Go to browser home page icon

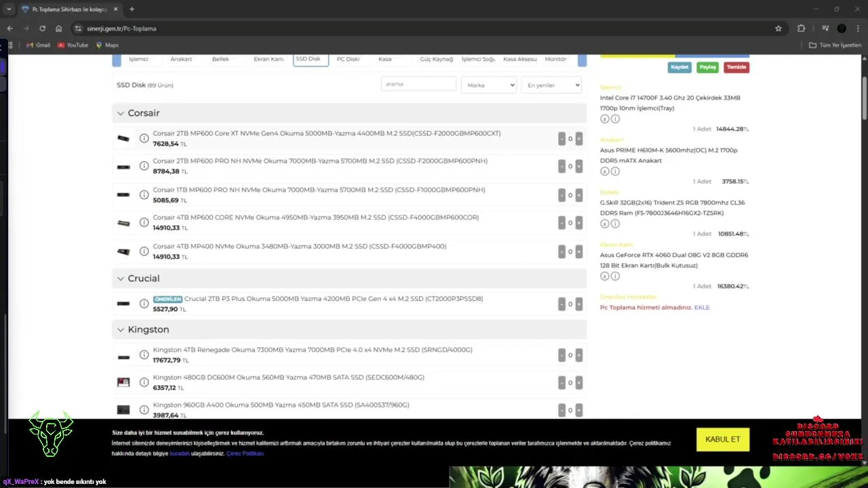(59, 28)
